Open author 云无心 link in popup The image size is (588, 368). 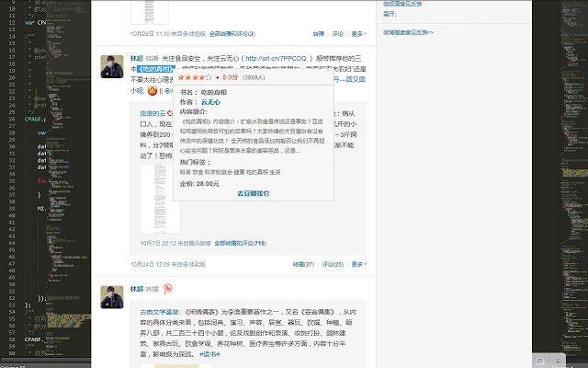(210, 102)
